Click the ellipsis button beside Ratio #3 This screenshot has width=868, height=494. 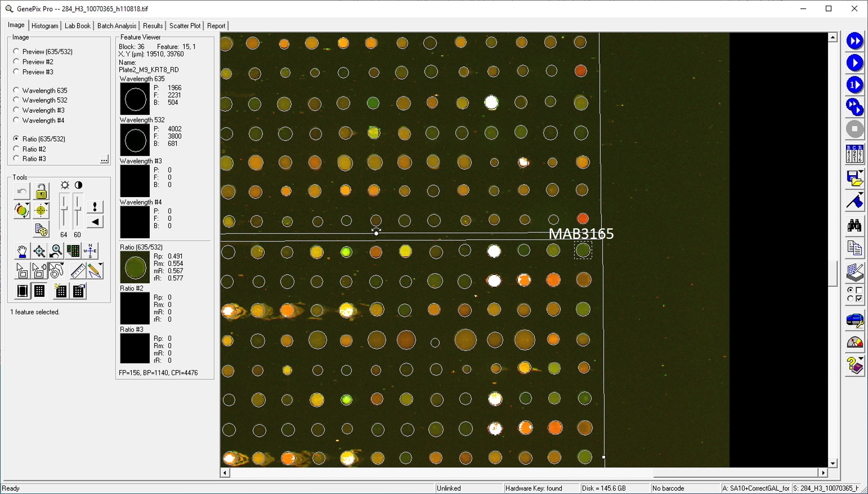pyautogui.click(x=104, y=159)
